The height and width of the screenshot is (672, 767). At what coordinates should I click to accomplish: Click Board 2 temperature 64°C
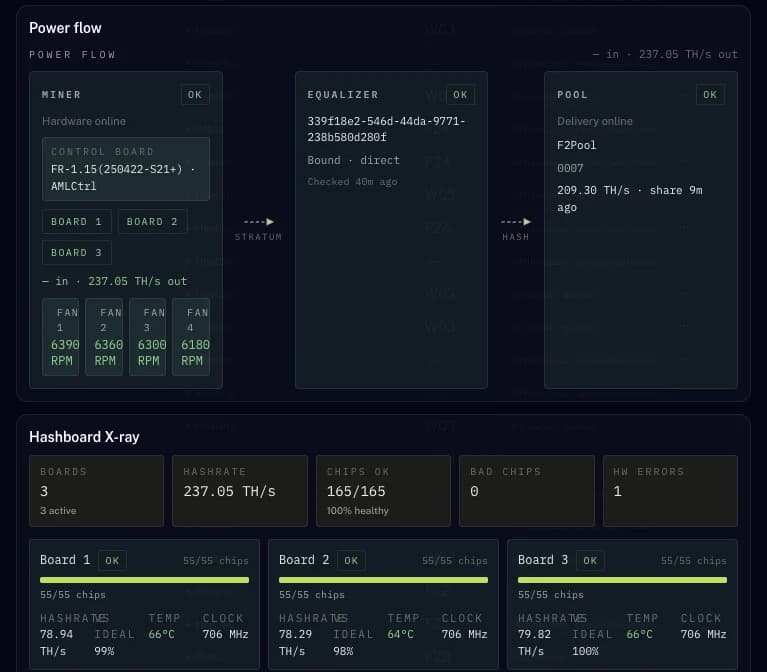(x=400, y=634)
